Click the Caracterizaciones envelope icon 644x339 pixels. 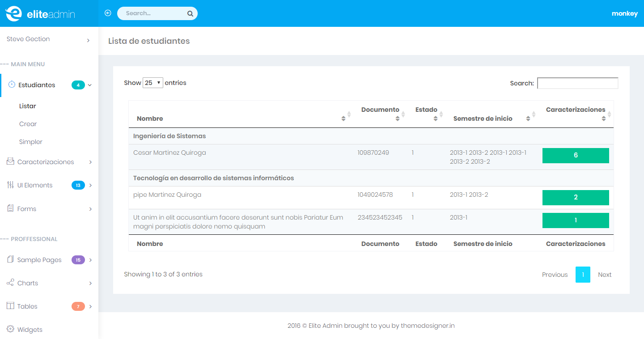(x=10, y=161)
